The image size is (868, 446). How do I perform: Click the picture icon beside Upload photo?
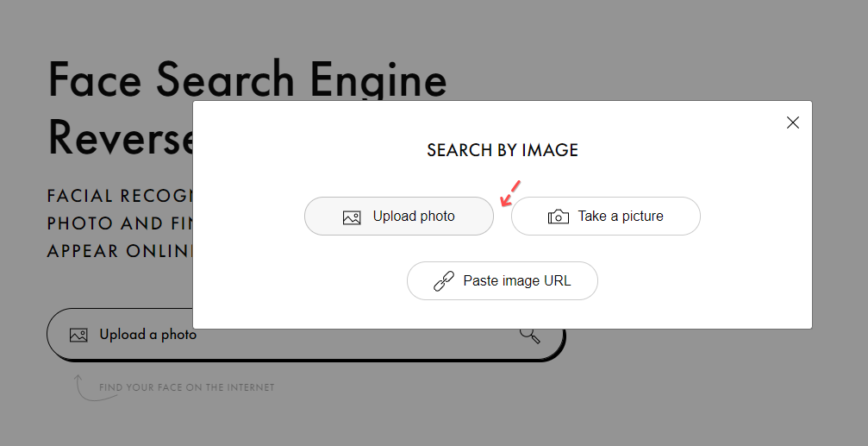pyautogui.click(x=352, y=217)
